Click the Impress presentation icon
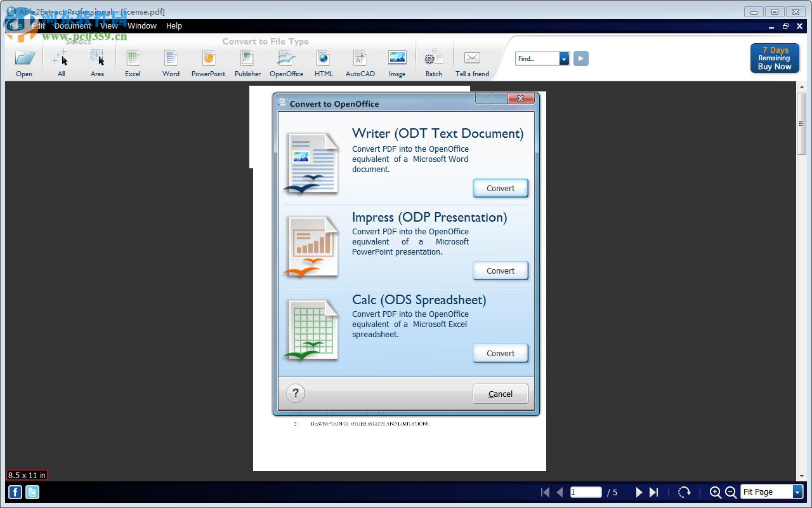 coord(311,246)
